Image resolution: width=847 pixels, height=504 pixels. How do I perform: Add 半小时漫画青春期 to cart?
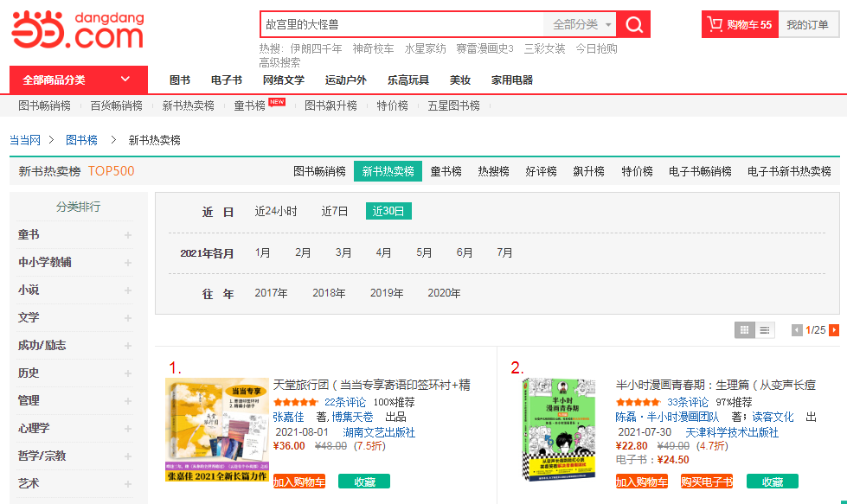(642, 482)
